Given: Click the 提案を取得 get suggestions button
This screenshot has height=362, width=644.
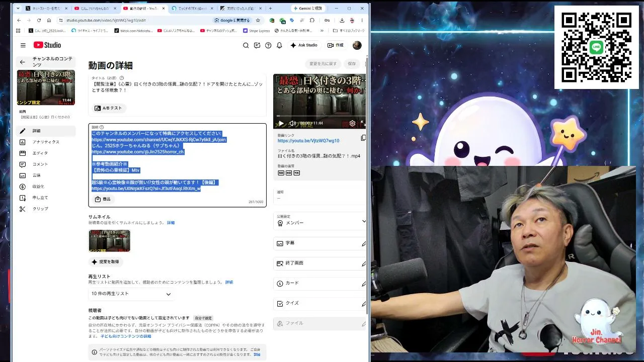Looking at the screenshot, I should coord(106,261).
